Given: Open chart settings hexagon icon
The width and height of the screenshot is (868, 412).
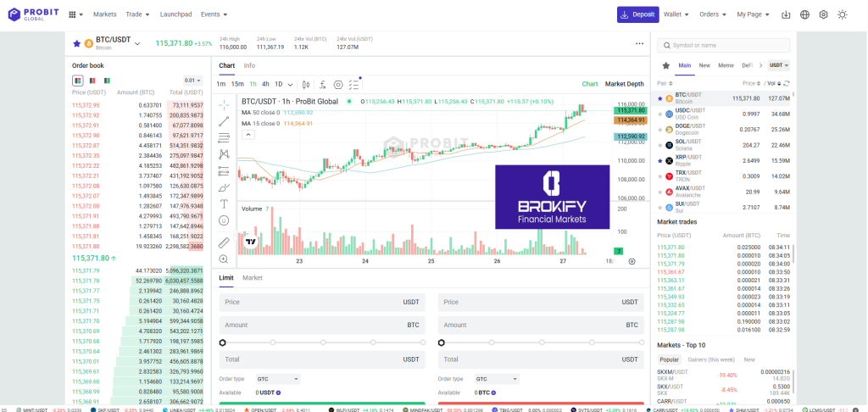Looking at the screenshot, I should click(x=338, y=84).
